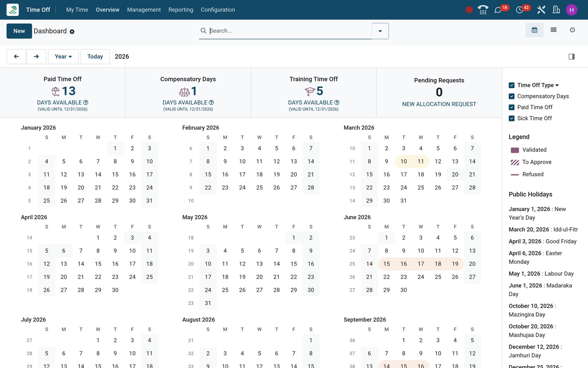This screenshot has height=368, width=588.
Task: Focus the Search input field
Action: pos(290,31)
